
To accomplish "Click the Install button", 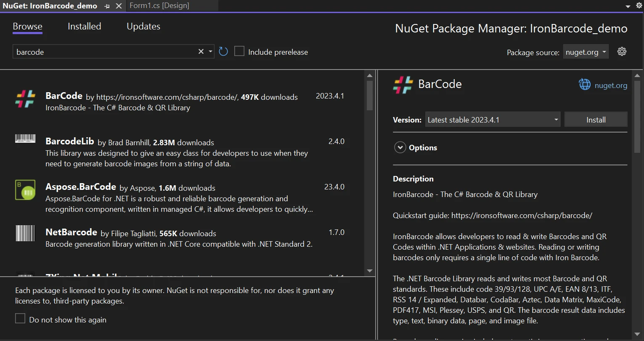I will (x=596, y=120).
